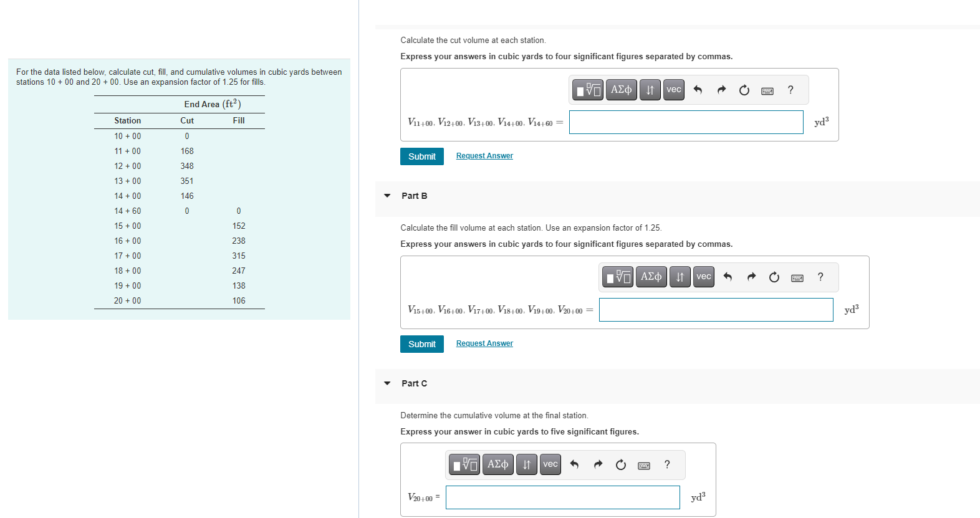Click cut value 168 at station 11 + 00
This screenshot has width=980, height=518.
click(x=187, y=151)
